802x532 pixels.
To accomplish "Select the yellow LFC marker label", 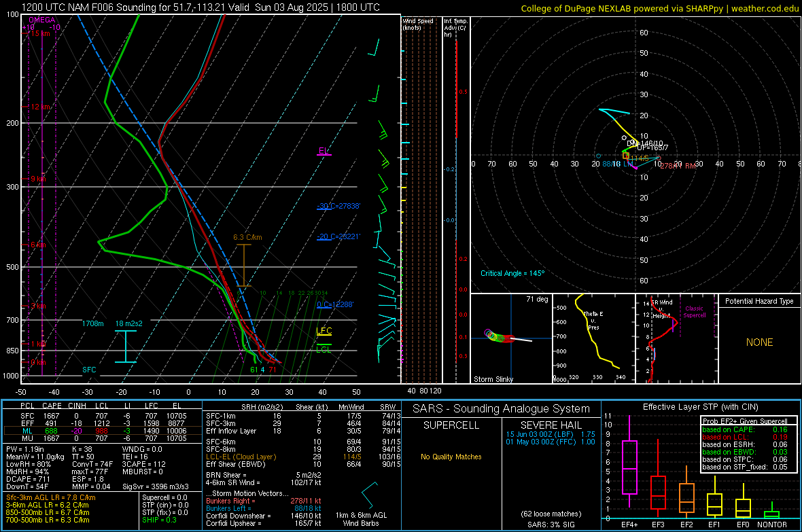I will 324,330.
